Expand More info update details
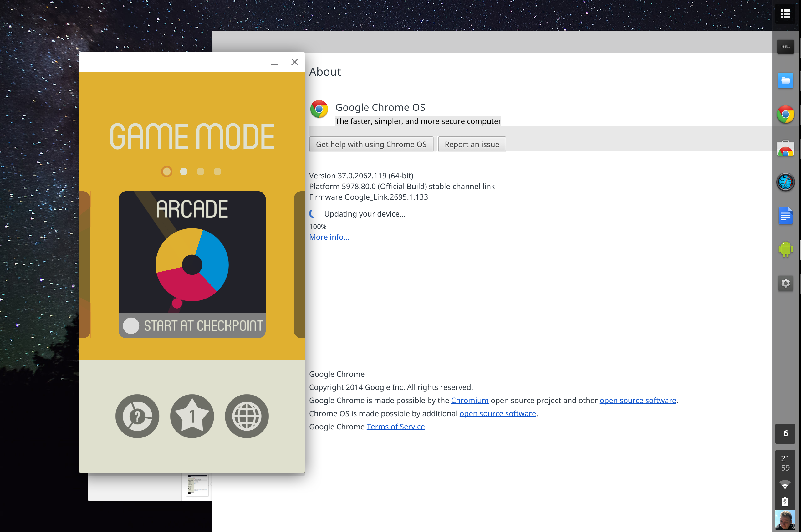Screen dimensions: 801x532 328,237
